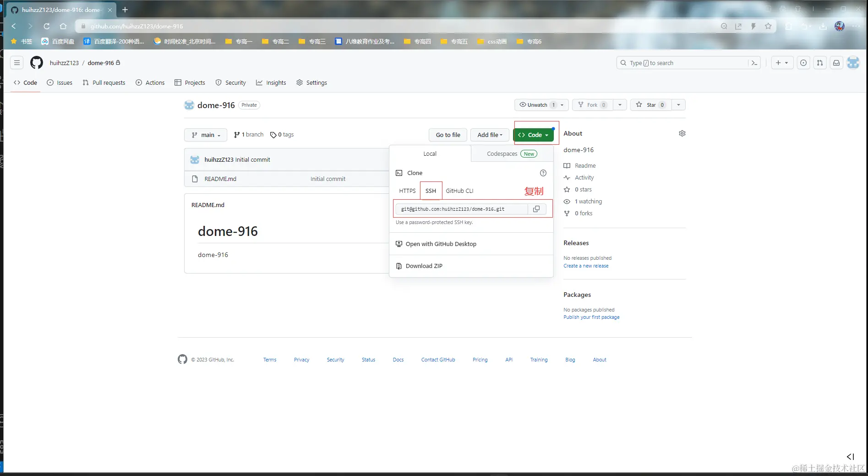Viewport: 868px width, 476px height.
Task: Switch to the Projects tab
Action: coord(190,82)
